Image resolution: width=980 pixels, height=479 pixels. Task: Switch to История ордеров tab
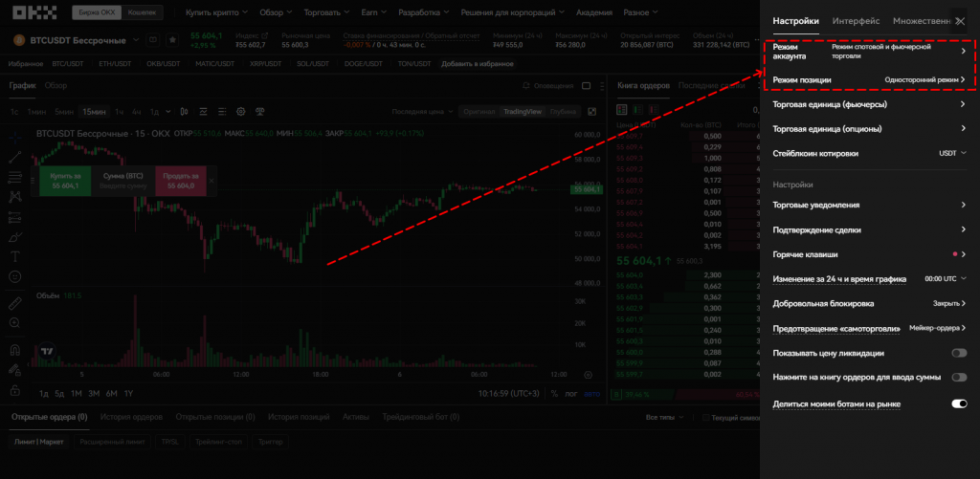click(x=131, y=417)
